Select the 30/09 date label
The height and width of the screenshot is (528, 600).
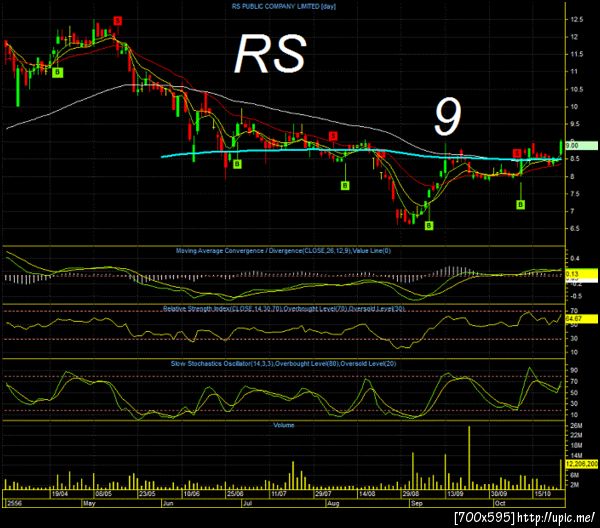tap(499, 494)
